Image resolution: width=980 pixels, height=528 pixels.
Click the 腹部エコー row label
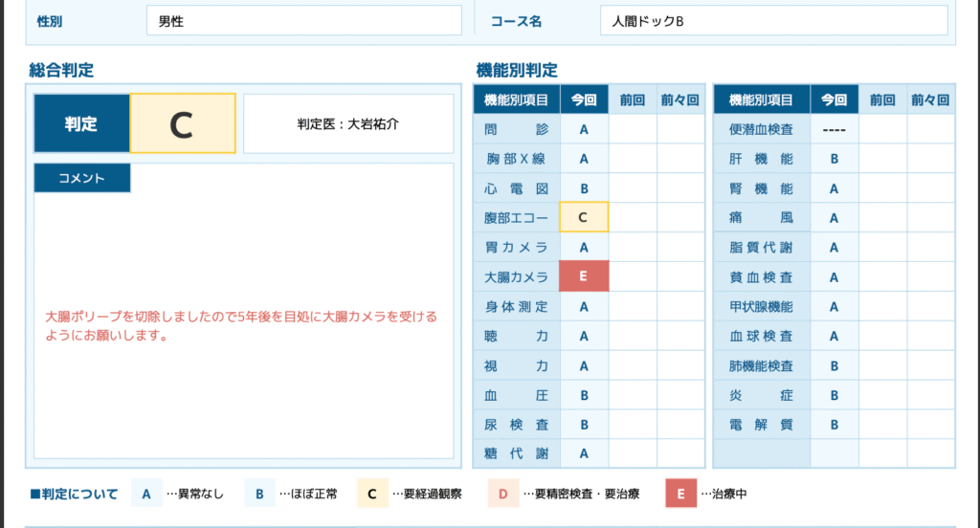[x=516, y=217]
